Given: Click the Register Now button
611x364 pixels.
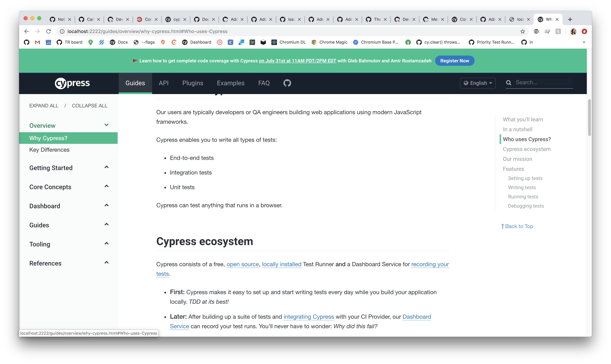Looking at the screenshot, I should (x=454, y=61).
